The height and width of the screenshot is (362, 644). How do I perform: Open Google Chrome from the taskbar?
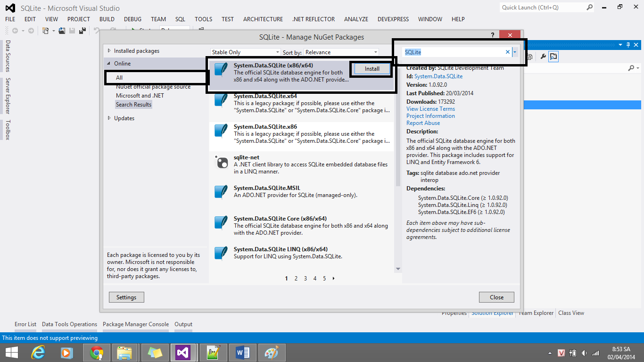[x=97, y=353]
